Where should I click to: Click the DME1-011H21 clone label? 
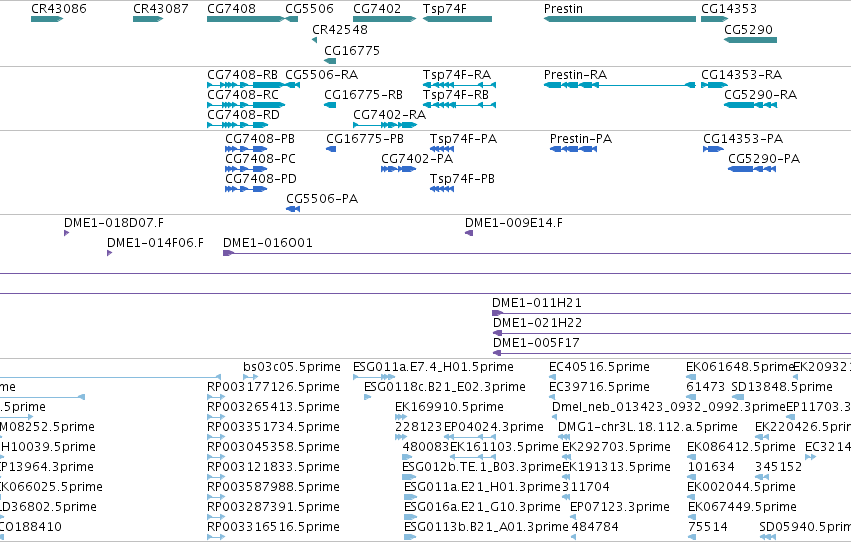tap(537, 303)
